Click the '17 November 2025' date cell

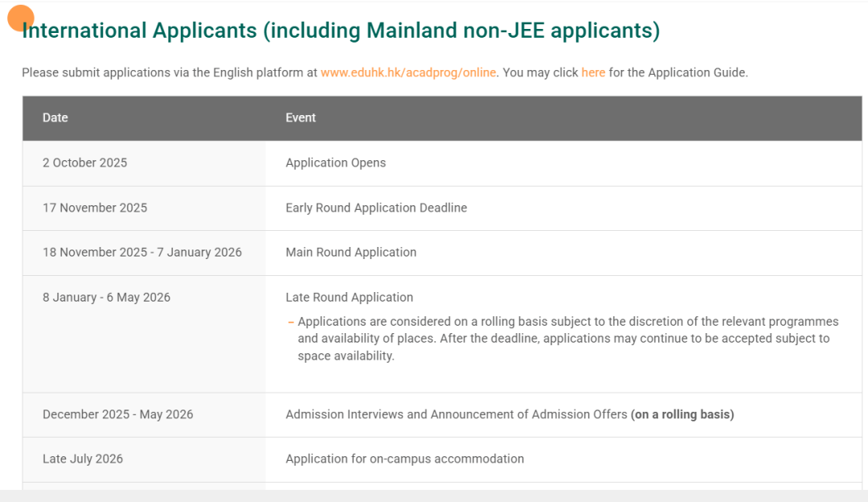tap(95, 208)
